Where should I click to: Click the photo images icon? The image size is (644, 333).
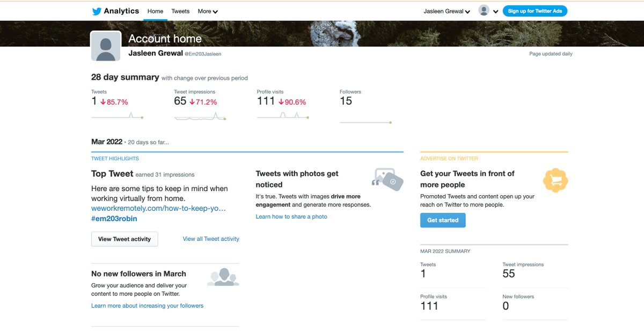point(387,179)
